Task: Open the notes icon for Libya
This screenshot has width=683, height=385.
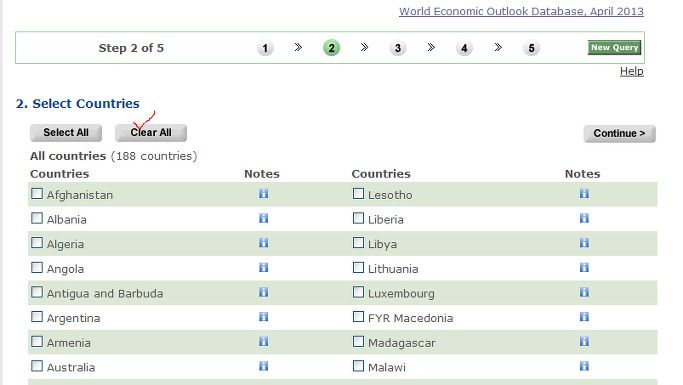Action: [584, 243]
